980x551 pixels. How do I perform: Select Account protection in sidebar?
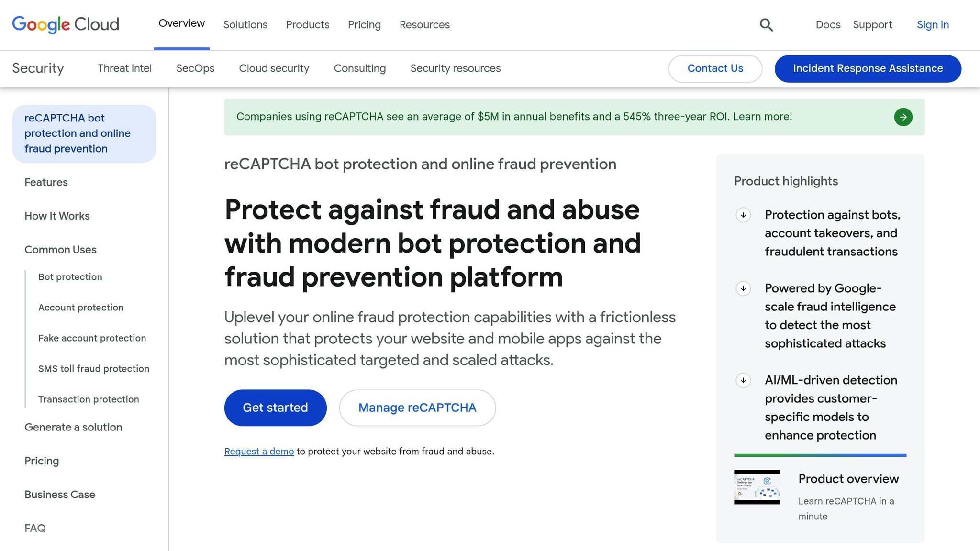(x=81, y=308)
